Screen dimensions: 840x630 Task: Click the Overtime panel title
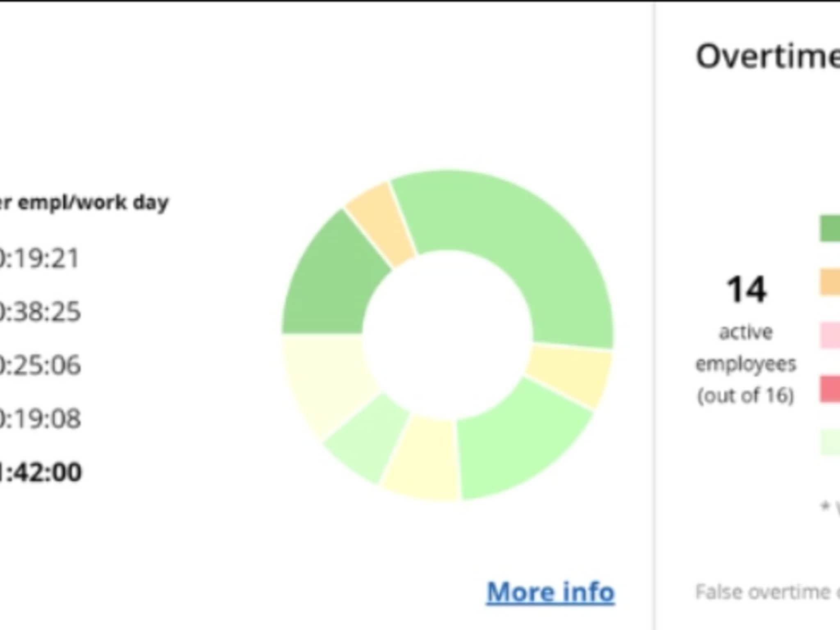768,57
